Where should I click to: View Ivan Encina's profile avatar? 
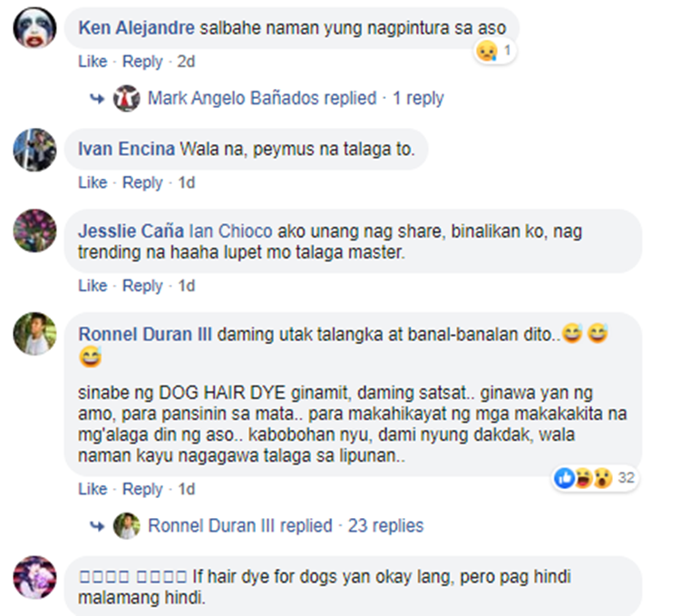[34, 150]
